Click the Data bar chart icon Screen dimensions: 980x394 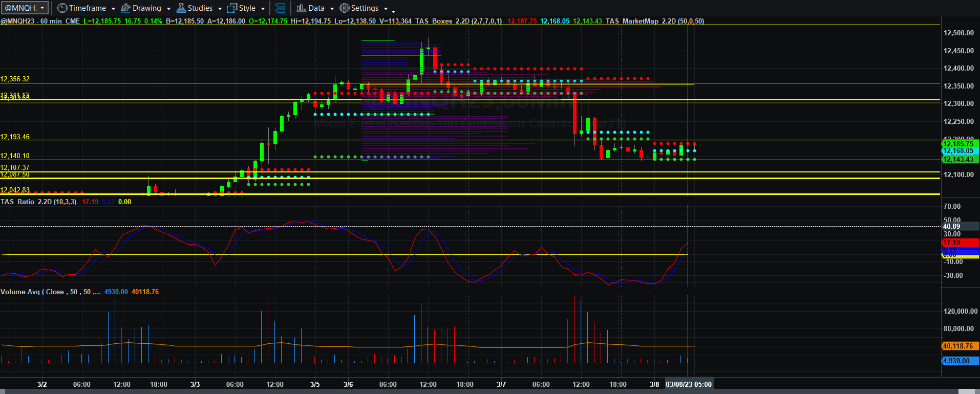coord(301,8)
